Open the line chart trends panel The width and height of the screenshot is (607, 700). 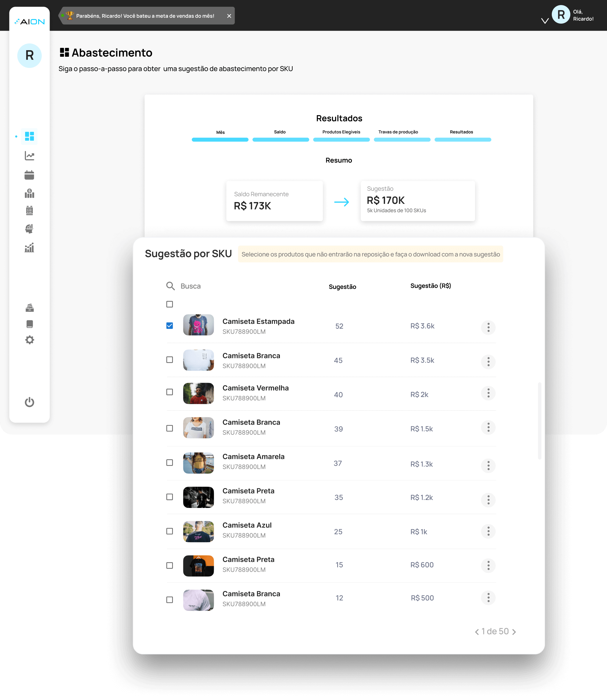(x=30, y=156)
